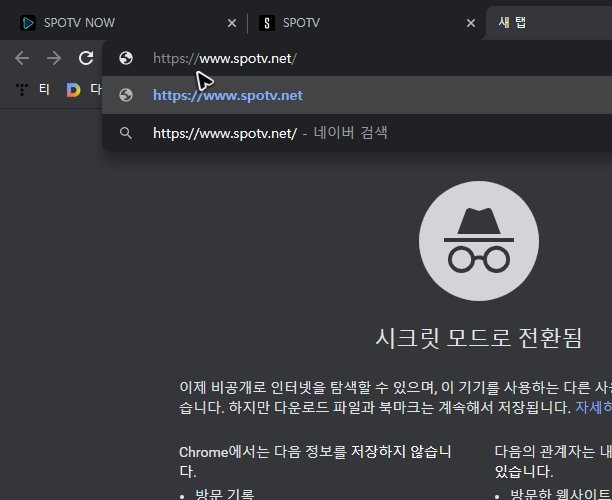Image resolution: width=612 pixels, height=500 pixels.
Task: Open the apps grid bookmark icon
Action: (x=22, y=89)
